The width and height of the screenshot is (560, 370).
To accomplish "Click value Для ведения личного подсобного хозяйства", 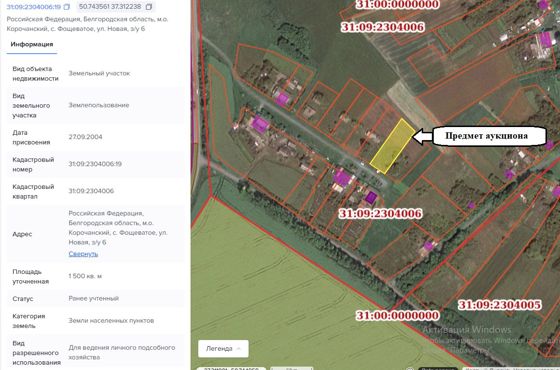I will (x=122, y=352).
